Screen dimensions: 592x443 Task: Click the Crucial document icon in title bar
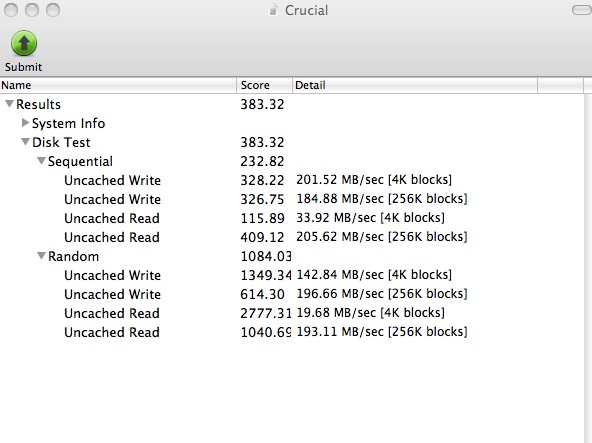[x=273, y=10]
